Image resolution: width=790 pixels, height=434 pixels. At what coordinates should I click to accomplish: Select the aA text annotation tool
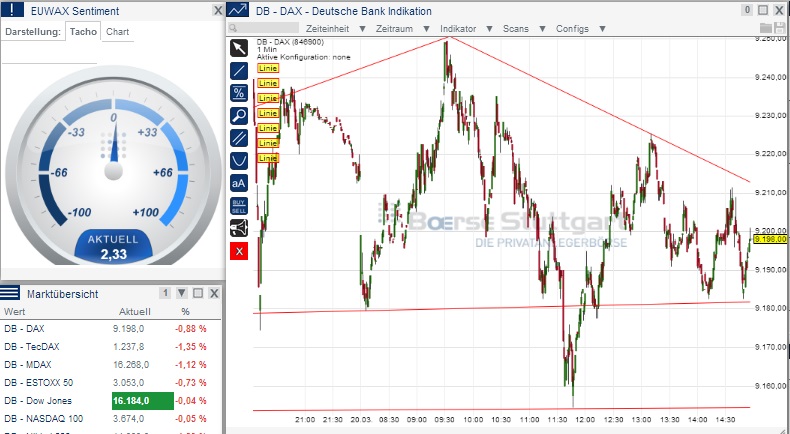coord(239,183)
